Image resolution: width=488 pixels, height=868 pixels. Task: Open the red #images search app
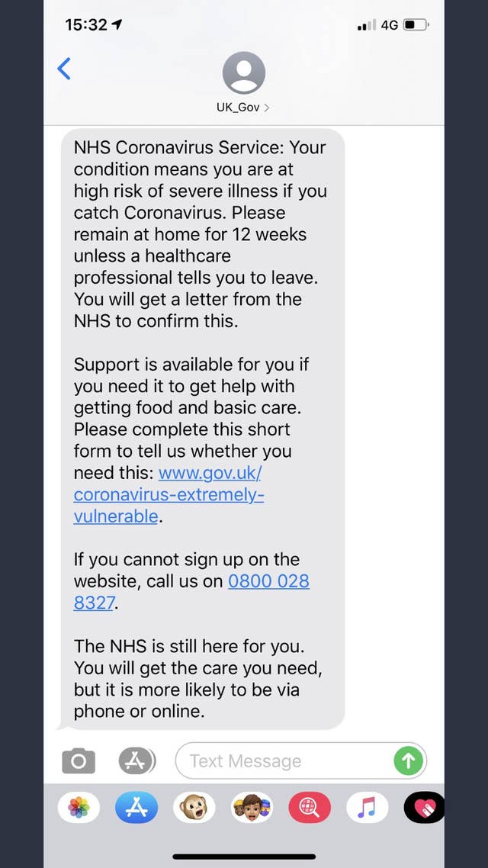[310, 808]
